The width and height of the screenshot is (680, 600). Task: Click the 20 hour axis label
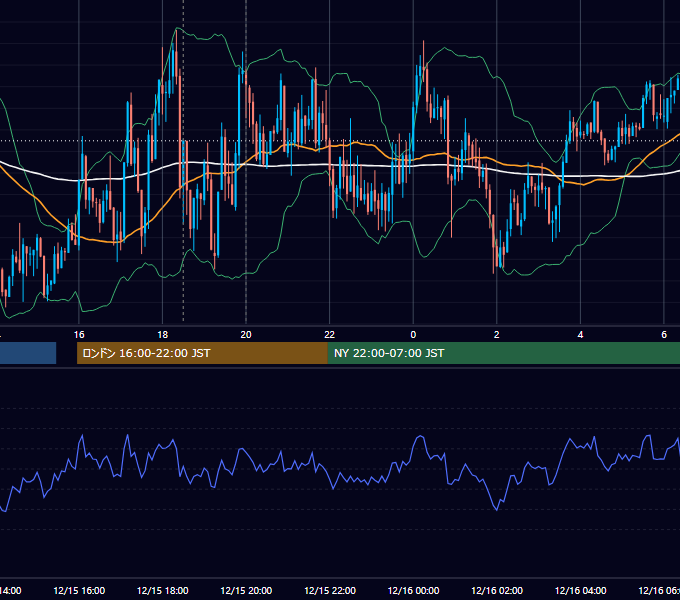coord(246,335)
